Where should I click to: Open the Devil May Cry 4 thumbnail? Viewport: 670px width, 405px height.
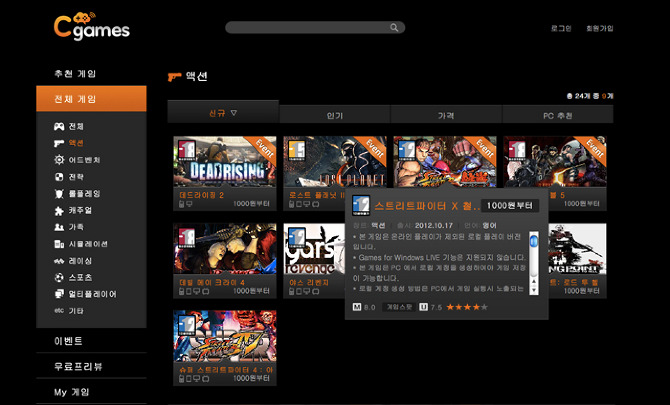click(225, 248)
